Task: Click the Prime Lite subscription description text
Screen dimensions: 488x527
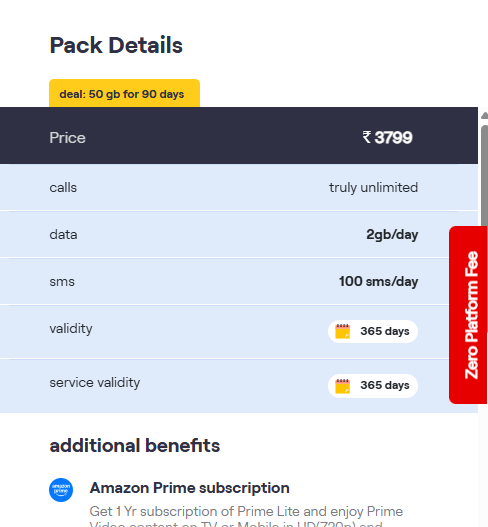Action: click(x=246, y=518)
